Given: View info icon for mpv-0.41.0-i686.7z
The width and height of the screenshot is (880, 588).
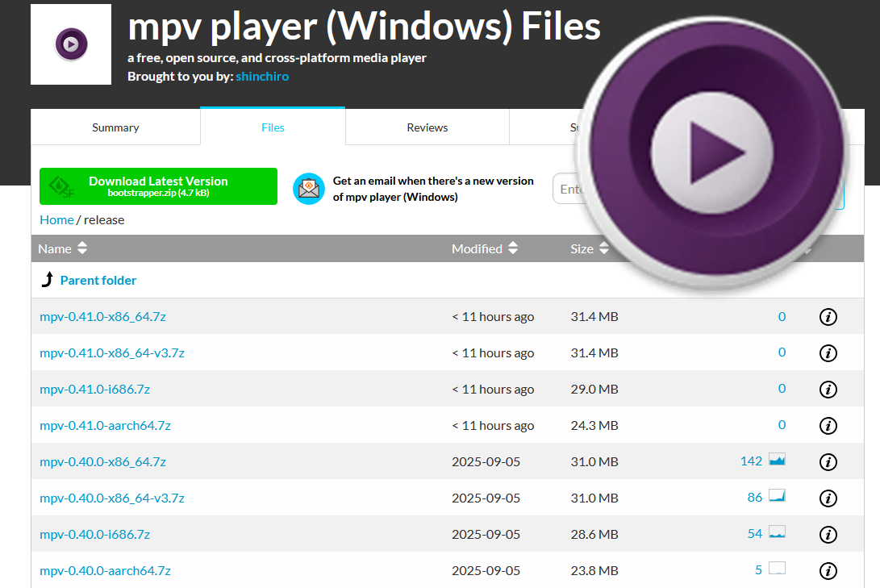Looking at the screenshot, I should pyautogui.click(x=828, y=390).
